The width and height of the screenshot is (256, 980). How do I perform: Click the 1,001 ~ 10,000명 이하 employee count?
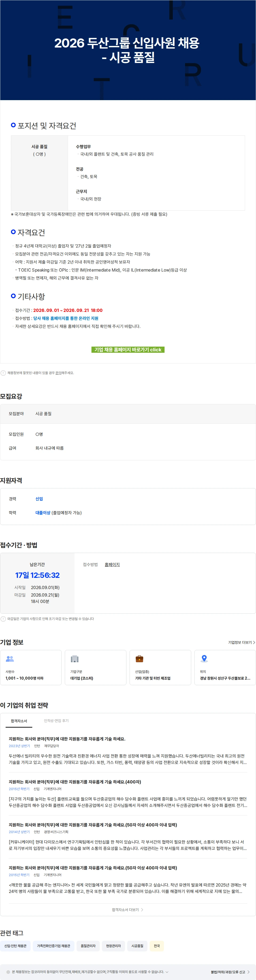click(25, 678)
